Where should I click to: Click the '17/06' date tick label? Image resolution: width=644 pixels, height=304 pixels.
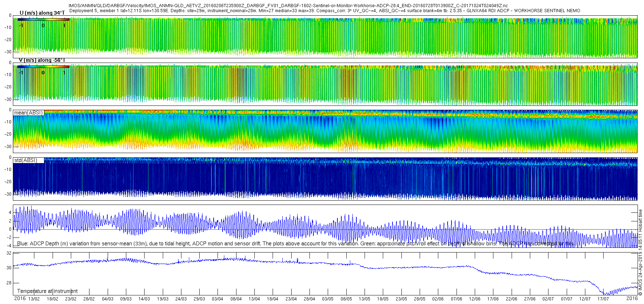click(x=493, y=299)
